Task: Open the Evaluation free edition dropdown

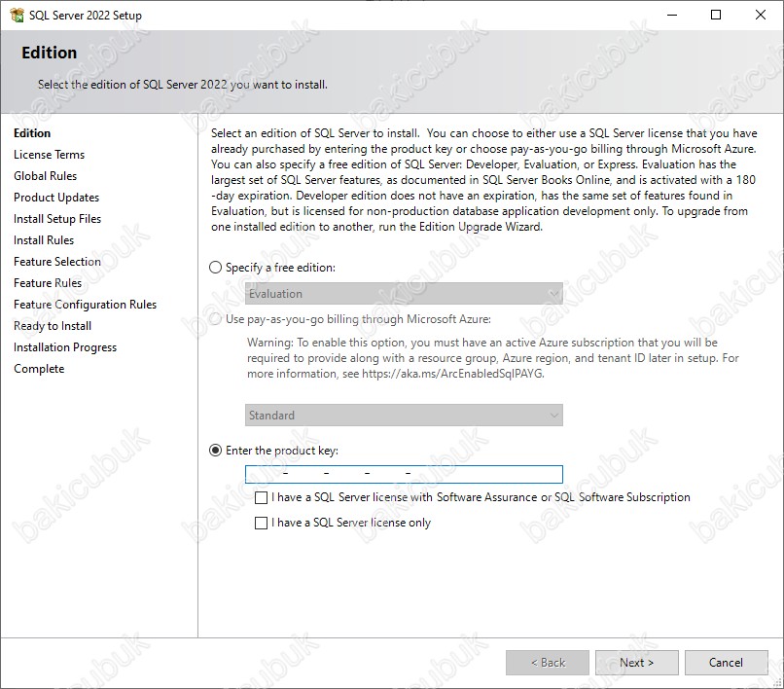Action: [x=404, y=294]
